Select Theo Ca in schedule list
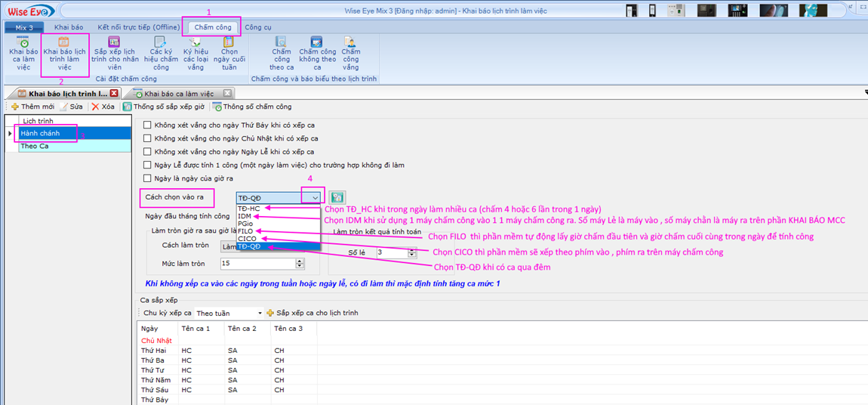This screenshot has width=868, height=405. point(34,146)
